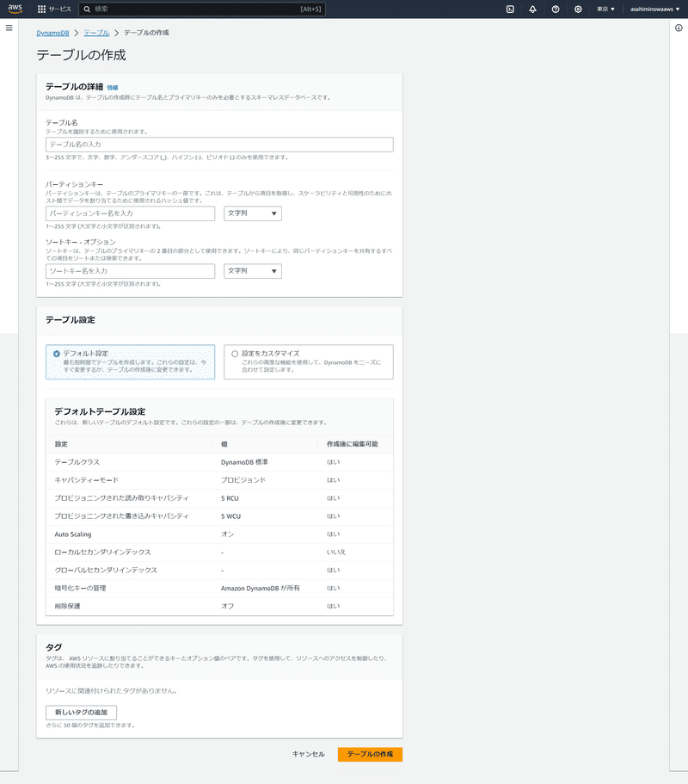This screenshot has height=784, width=688.
Task: Click the キャパシティーモード row label
Action: coord(87,480)
